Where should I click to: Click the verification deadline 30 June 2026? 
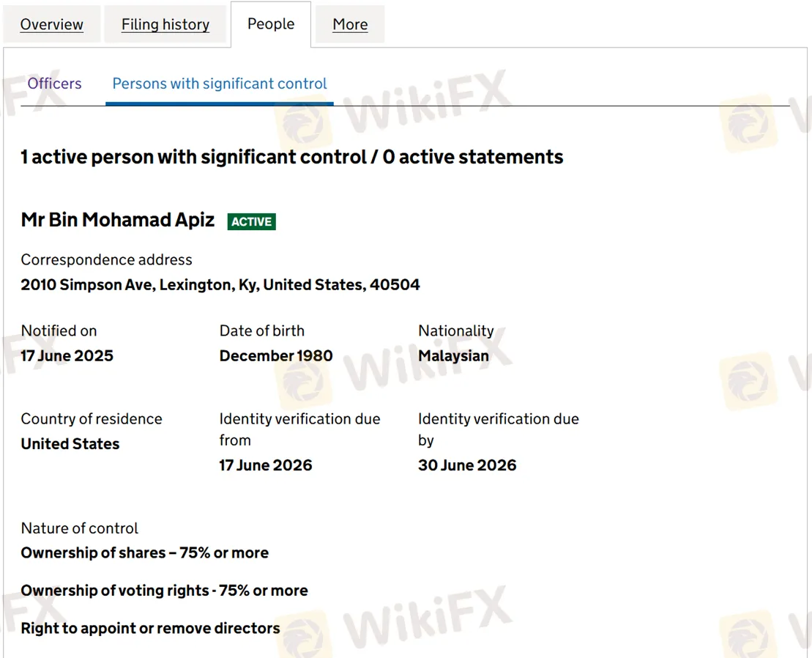(467, 465)
